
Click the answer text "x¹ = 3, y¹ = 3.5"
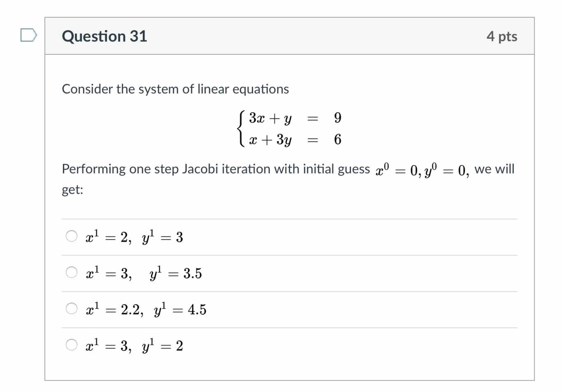click(x=144, y=273)
